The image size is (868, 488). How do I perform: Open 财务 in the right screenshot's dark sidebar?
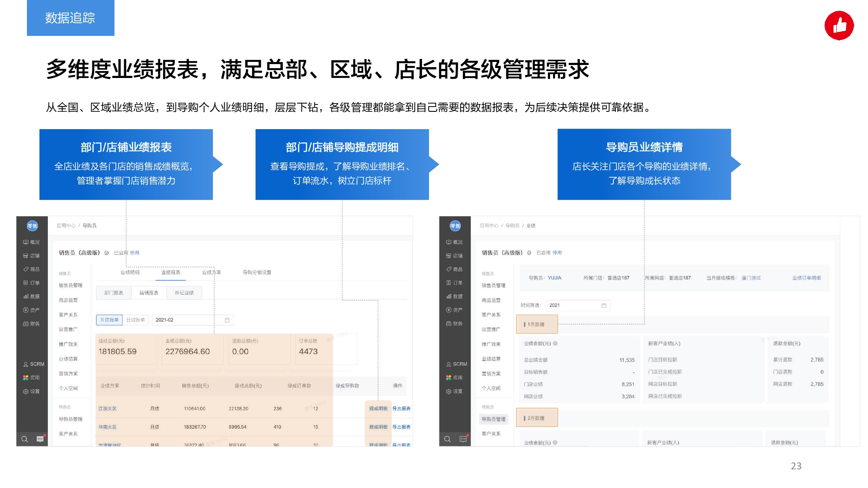[454, 324]
